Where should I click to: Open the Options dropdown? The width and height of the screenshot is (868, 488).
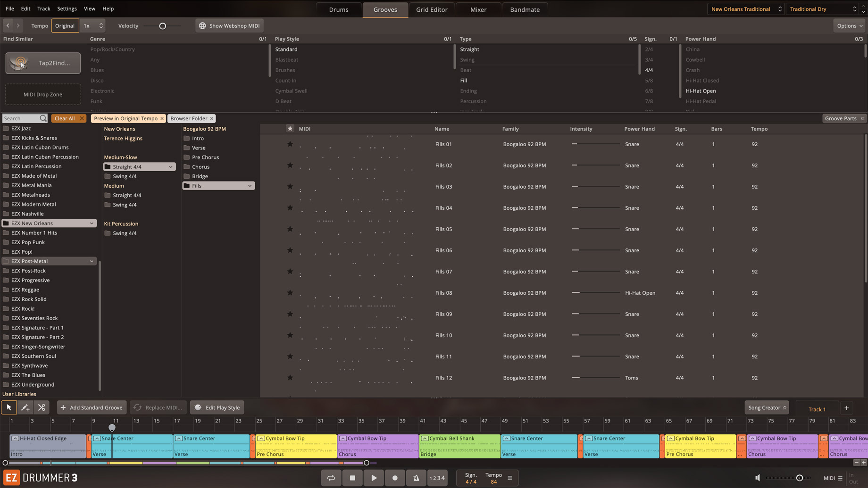pyautogui.click(x=850, y=26)
